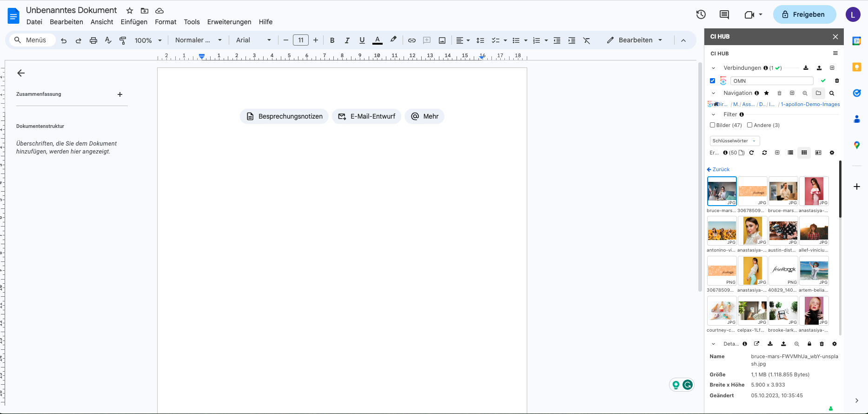Collapse the toolbar with the up chevron
868x414 pixels.
point(683,40)
